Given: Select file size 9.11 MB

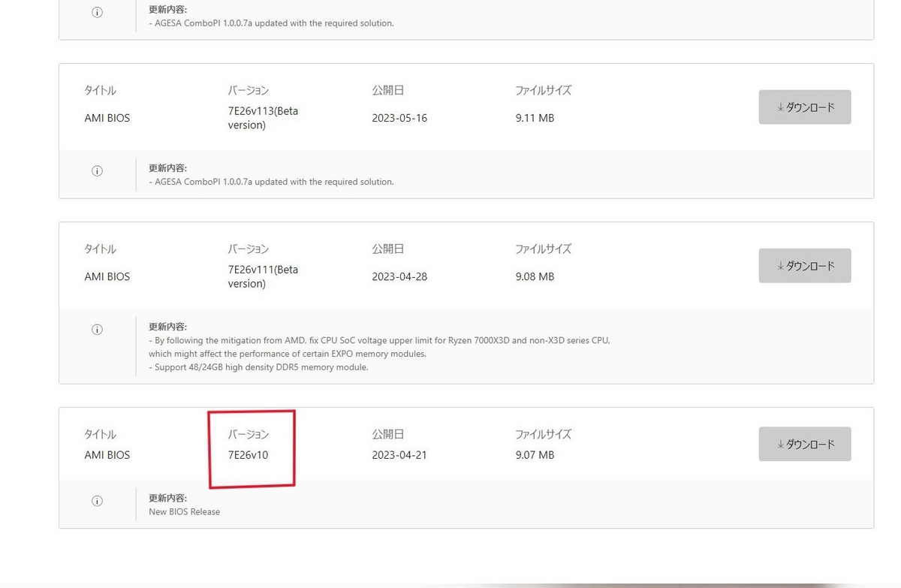Looking at the screenshot, I should (x=535, y=118).
